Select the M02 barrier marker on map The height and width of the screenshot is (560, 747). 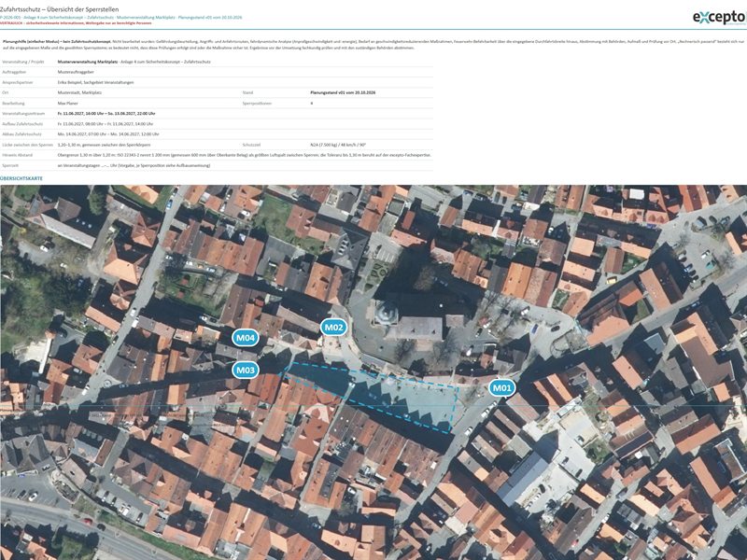click(x=333, y=328)
